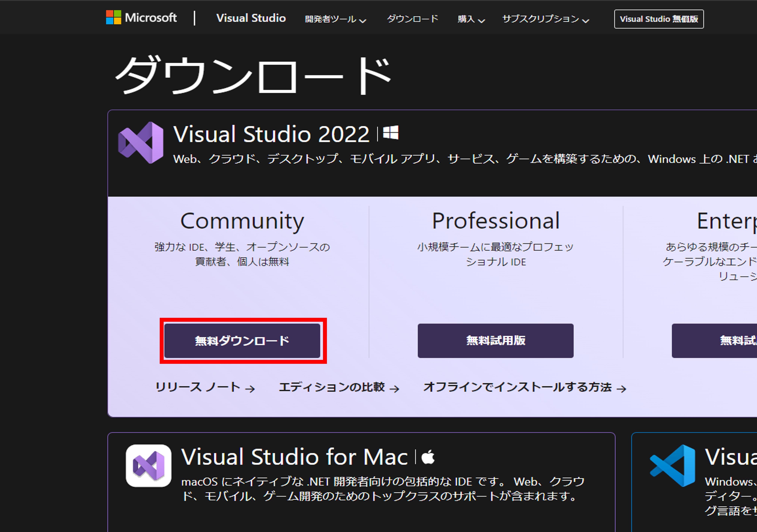Click the Professional 無料試用版 button
Viewport: 757px width, 532px height.
pyautogui.click(x=495, y=341)
